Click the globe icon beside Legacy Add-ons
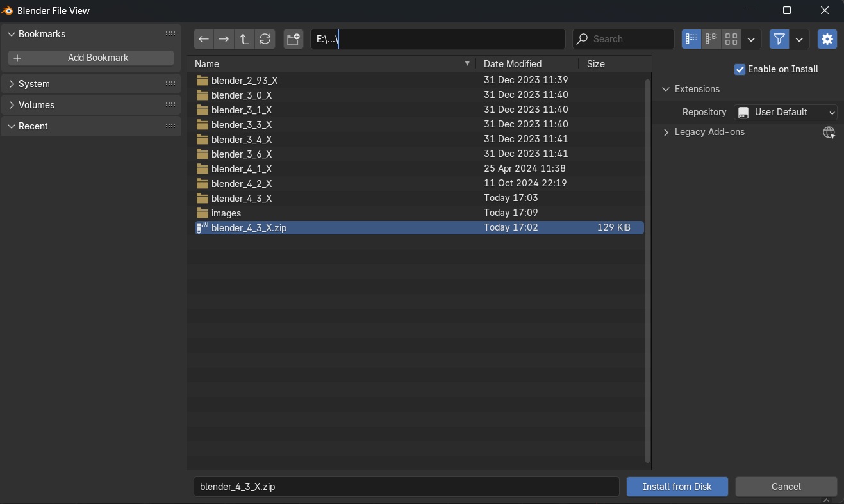This screenshot has height=504, width=844. (x=829, y=133)
